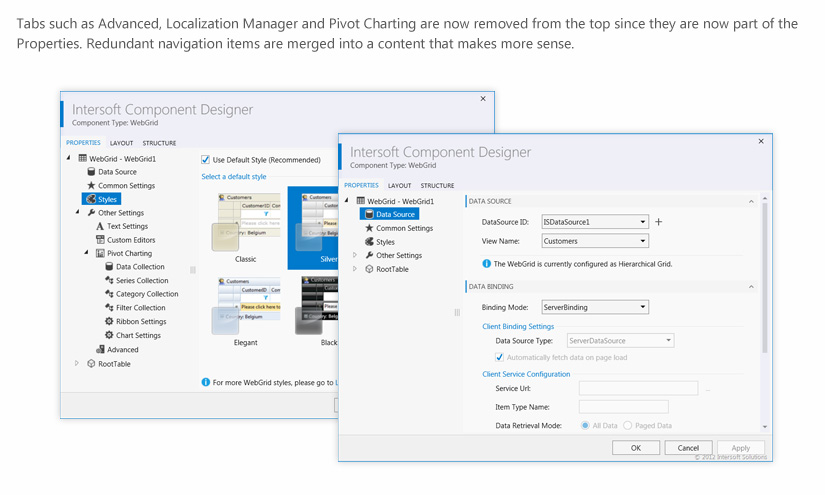
Task: Click the OK button
Action: [x=635, y=448]
